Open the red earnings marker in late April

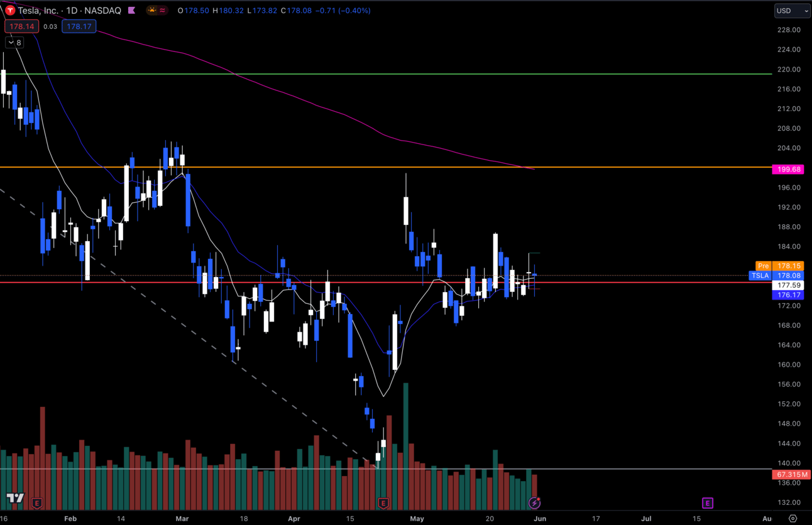(x=383, y=503)
